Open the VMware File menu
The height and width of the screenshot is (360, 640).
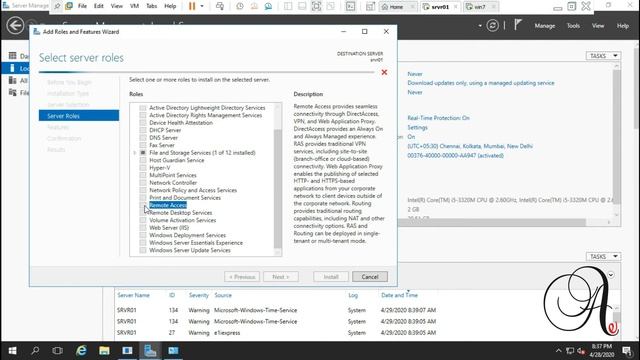coord(82,6)
